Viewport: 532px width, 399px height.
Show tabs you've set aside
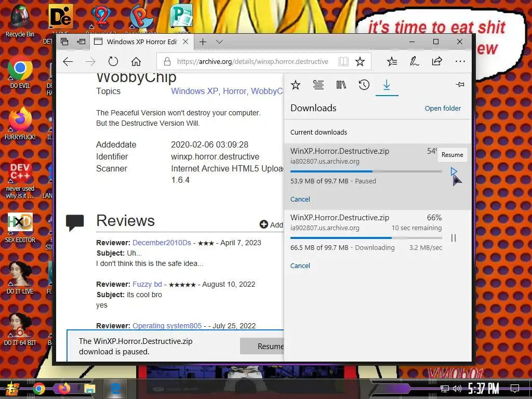pyautogui.click(x=64, y=42)
